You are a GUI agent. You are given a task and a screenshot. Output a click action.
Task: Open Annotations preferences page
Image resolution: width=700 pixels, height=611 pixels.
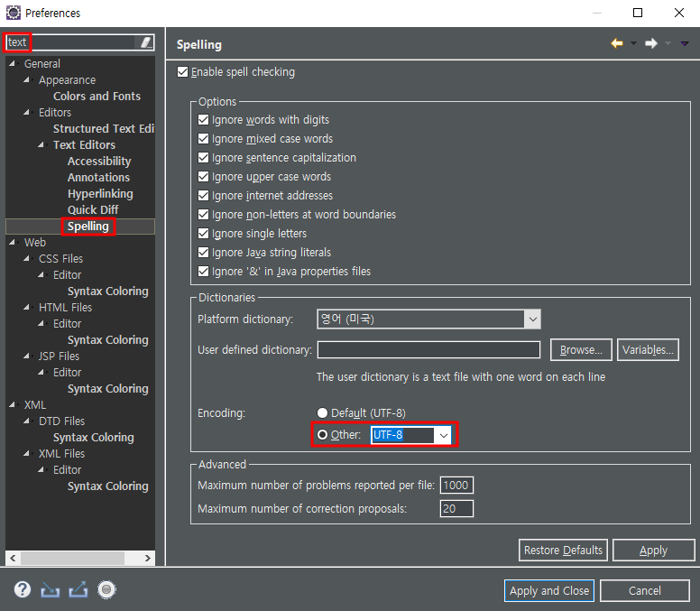98,177
